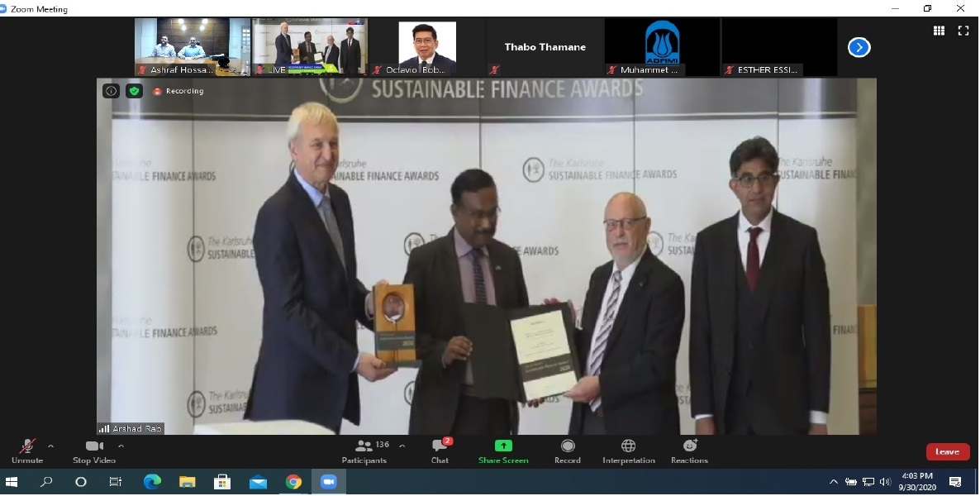Viewport: 980px width, 496px height.
Task: Show next participants with blue arrow
Action: click(x=859, y=47)
